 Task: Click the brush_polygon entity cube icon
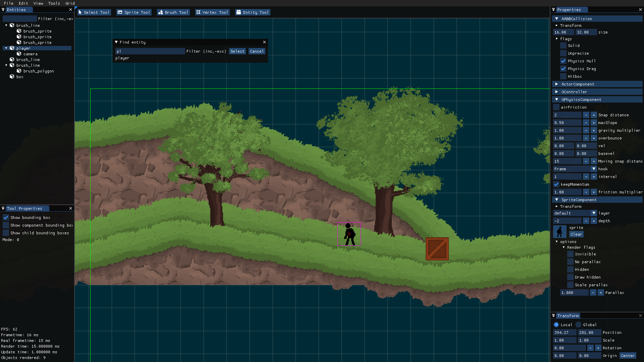tap(19, 71)
